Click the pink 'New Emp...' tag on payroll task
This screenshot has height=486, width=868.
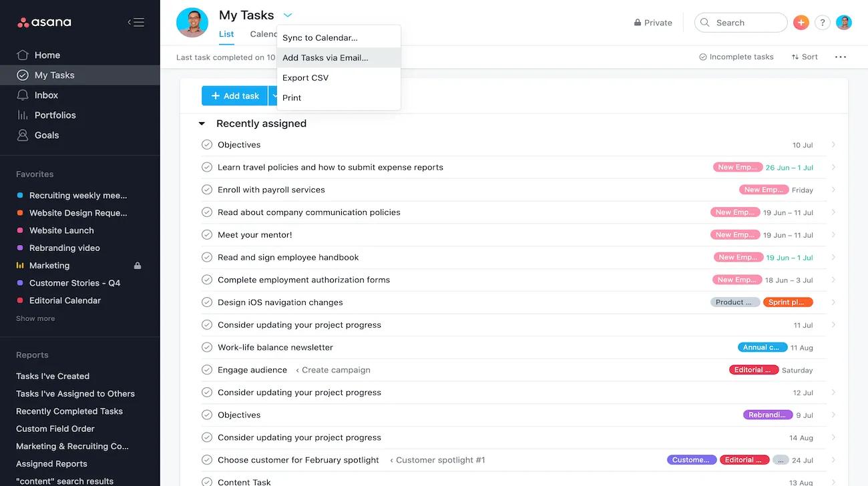763,190
